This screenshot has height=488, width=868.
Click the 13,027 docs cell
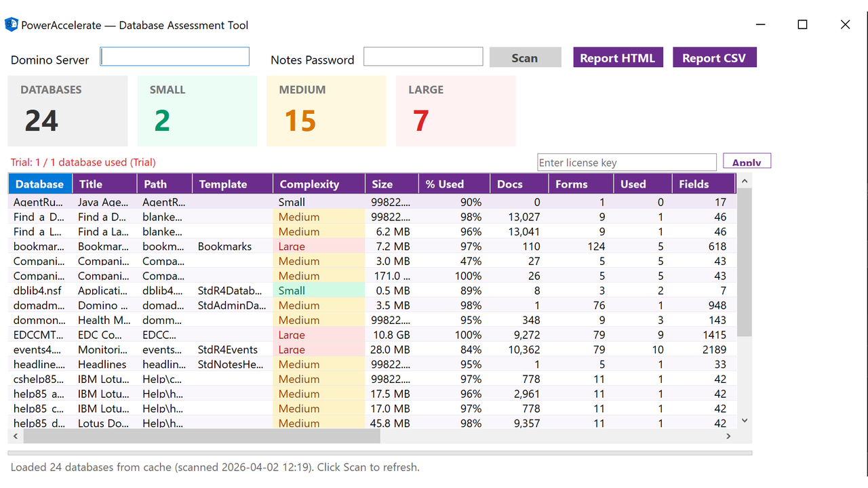pyautogui.click(x=518, y=217)
